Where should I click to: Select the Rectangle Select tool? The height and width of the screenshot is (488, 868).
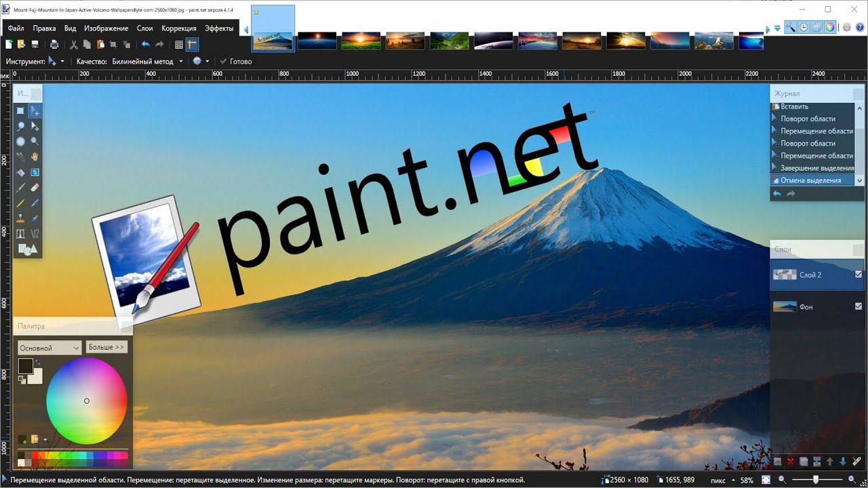[21, 110]
